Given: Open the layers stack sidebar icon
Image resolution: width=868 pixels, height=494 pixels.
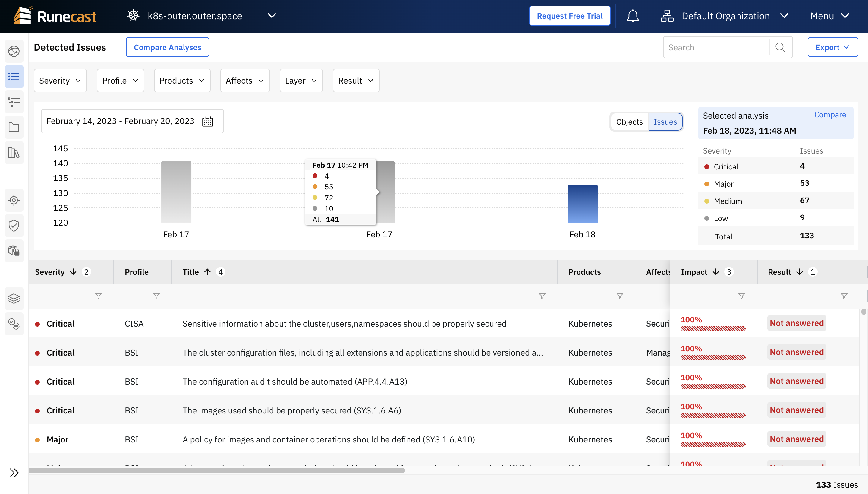Looking at the screenshot, I should pos(14,298).
